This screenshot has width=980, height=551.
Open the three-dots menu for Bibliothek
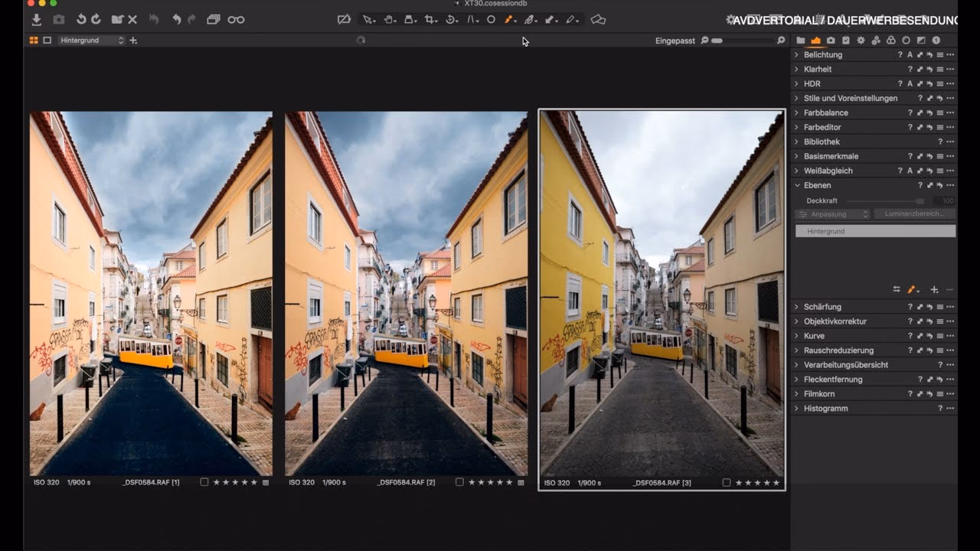click(x=950, y=142)
